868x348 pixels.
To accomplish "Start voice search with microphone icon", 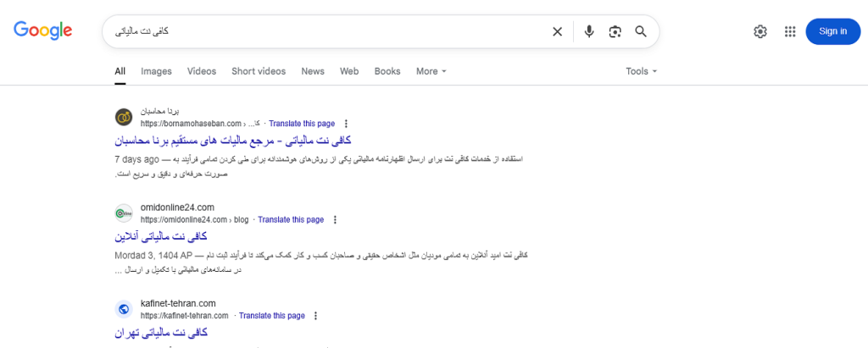I will pyautogui.click(x=589, y=31).
